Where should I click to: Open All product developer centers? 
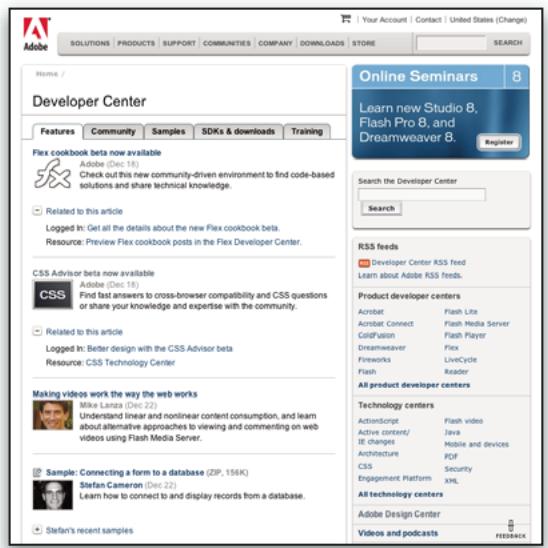tap(414, 385)
